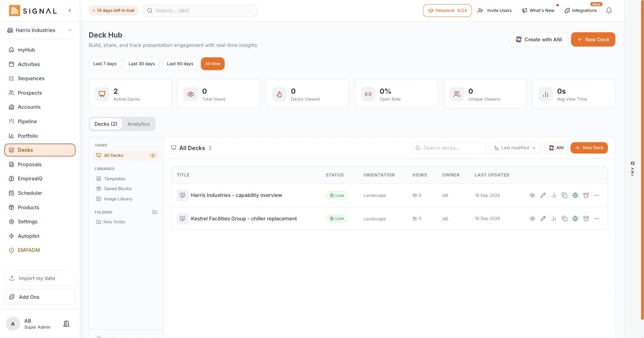Edit the Harris Industries deck with pencil icon
This screenshot has width=644, height=338.
(543, 195)
